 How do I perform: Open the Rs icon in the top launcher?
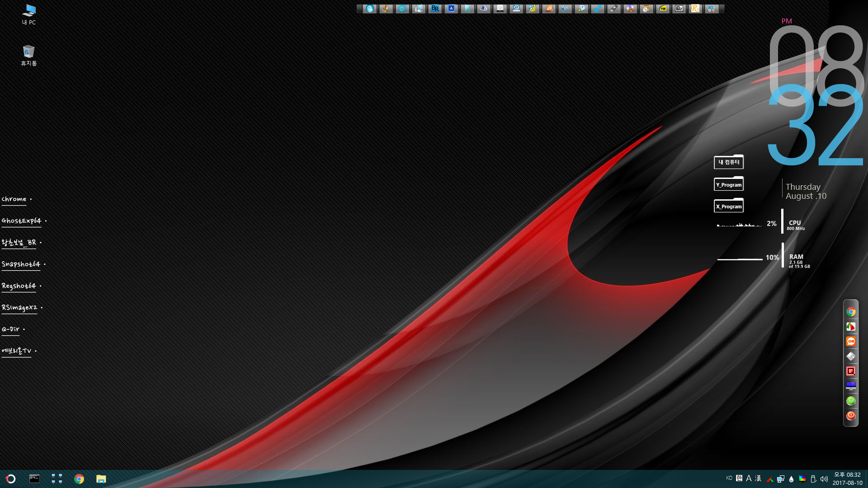pyautogui.click(x=695, y=9)
